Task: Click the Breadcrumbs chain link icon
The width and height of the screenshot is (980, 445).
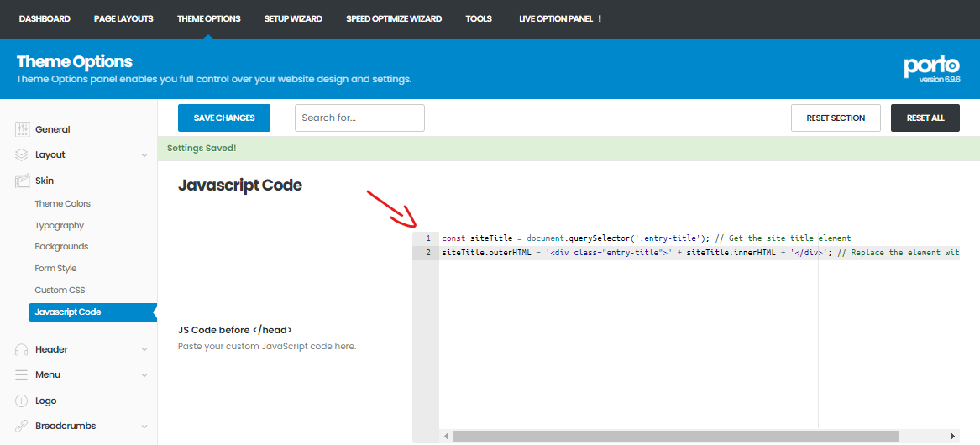Action: tap(22, 426)
